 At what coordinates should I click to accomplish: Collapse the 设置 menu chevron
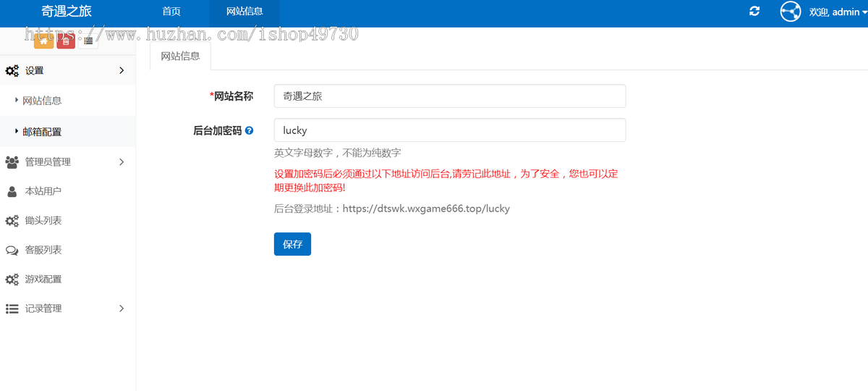coord(122,70)
